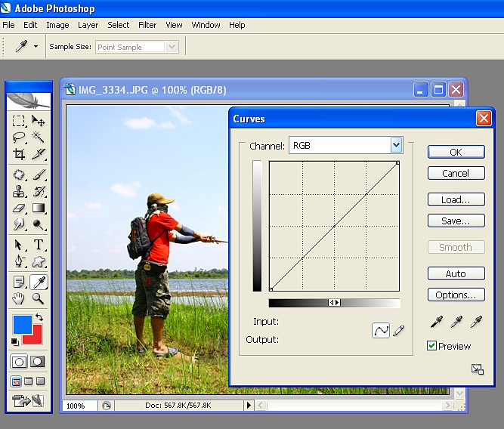
Task: Select the Clone Stamp tool
Action: 19,192
